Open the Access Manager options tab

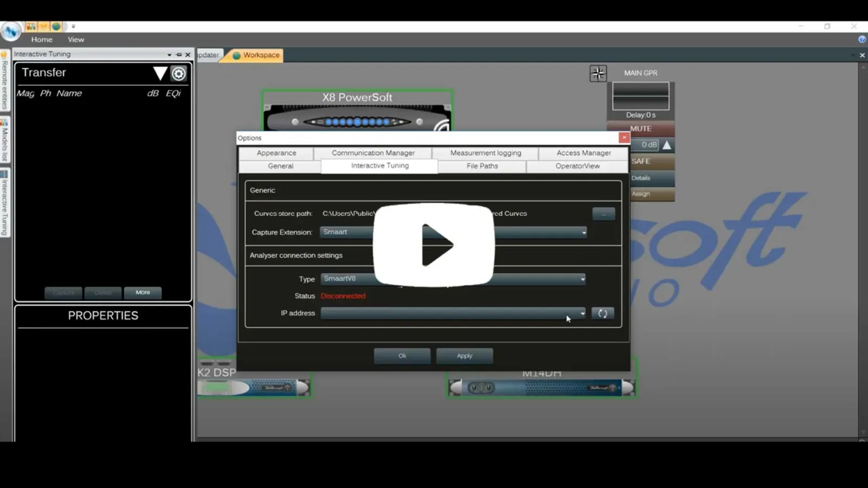click(584, 153)
